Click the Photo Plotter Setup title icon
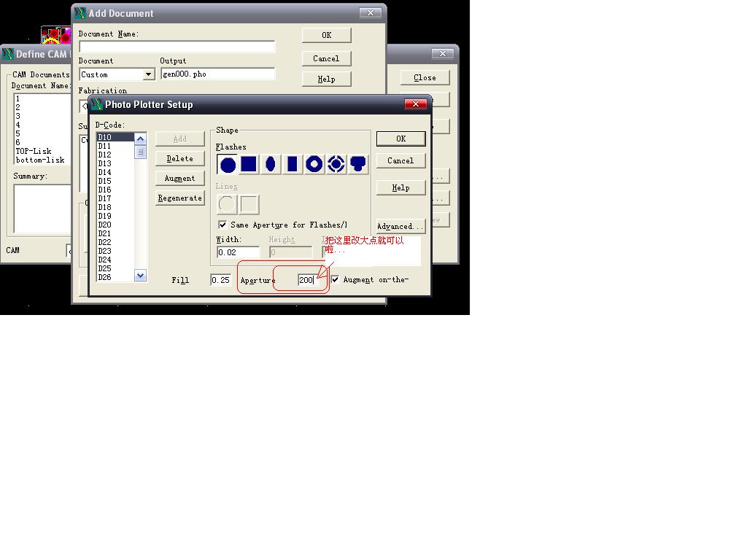The width and height of the screenshot is (747, 560). click(97, 104)
